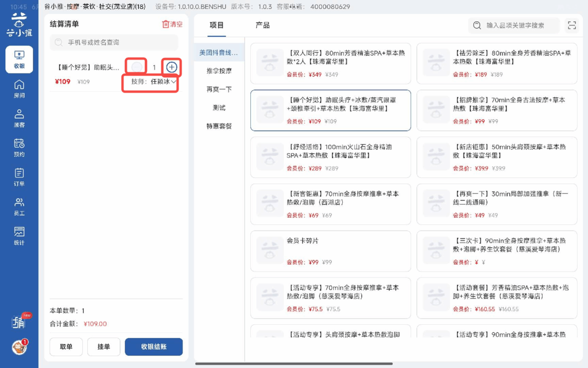Click thumbnail of 会员卡碎片 item
This screenshot has width=588, height=368.
pyautogui.click(x=270, y=251)
